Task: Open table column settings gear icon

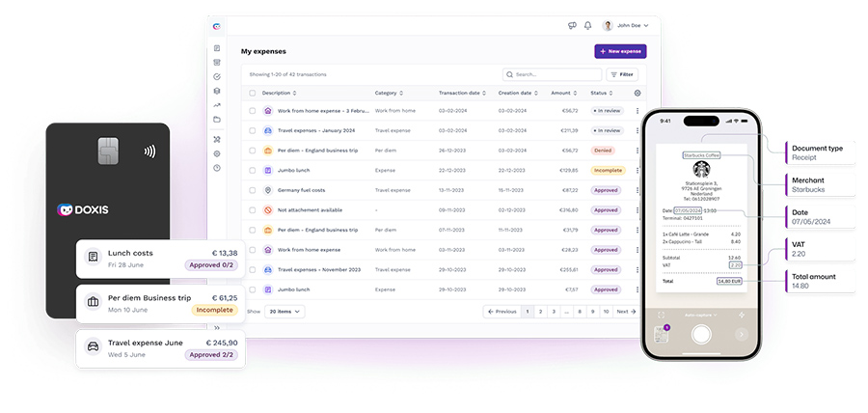Action: (637, 93)
